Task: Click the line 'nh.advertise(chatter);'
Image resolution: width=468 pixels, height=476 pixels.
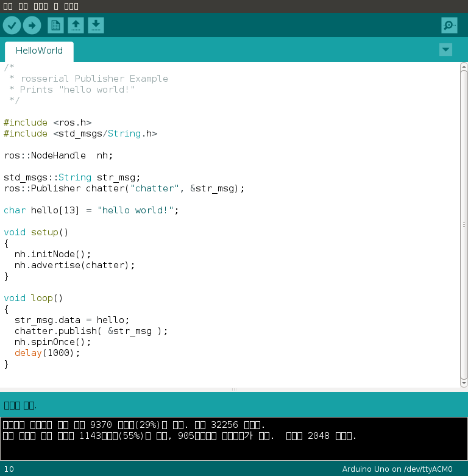Action: coord(74,265)
